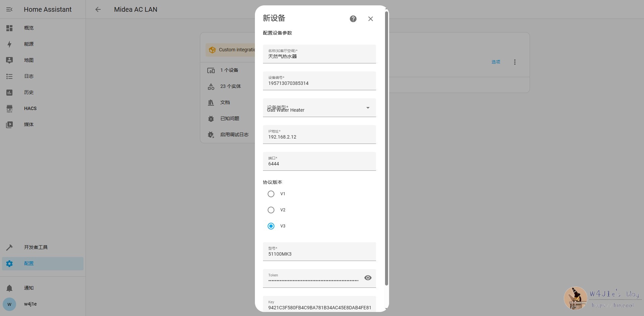Open the w4j1e user profile avatar

(9, 304)
